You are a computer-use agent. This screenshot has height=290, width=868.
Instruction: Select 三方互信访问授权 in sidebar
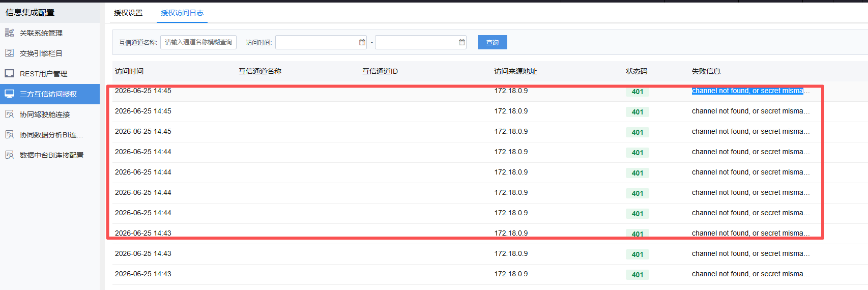pos(50,94)
